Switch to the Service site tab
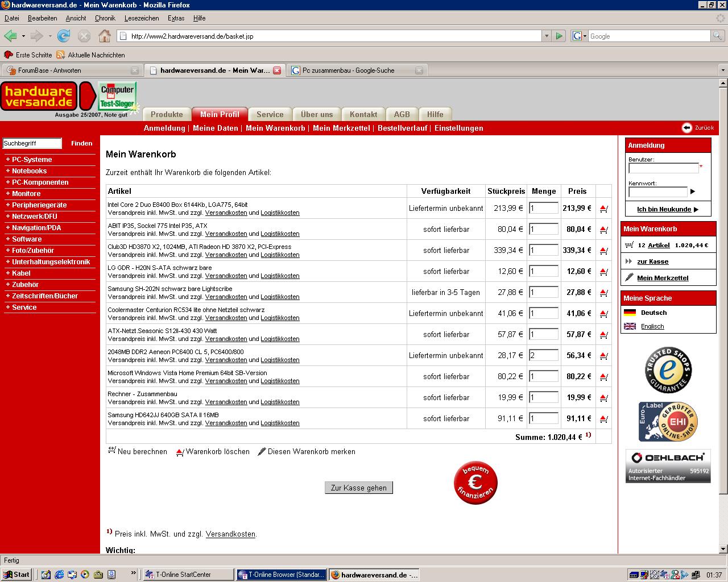 tap(270, 114)
